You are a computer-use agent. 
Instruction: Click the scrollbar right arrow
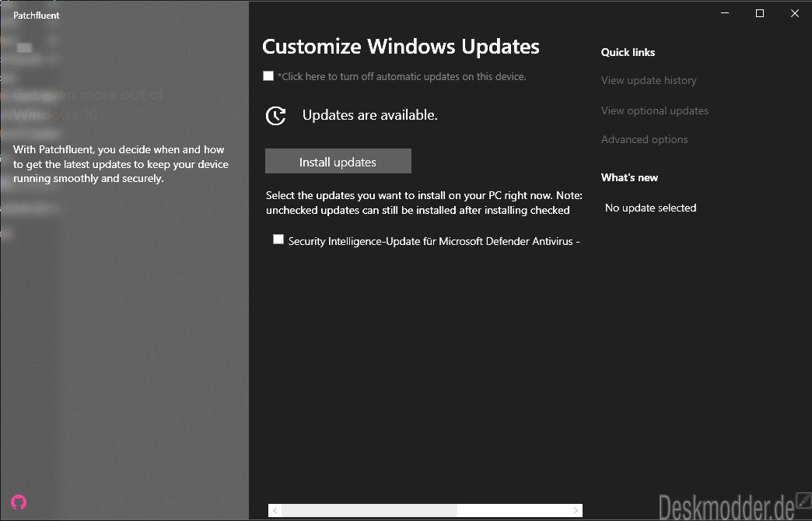pyautogui.click(x=576, y=510)
